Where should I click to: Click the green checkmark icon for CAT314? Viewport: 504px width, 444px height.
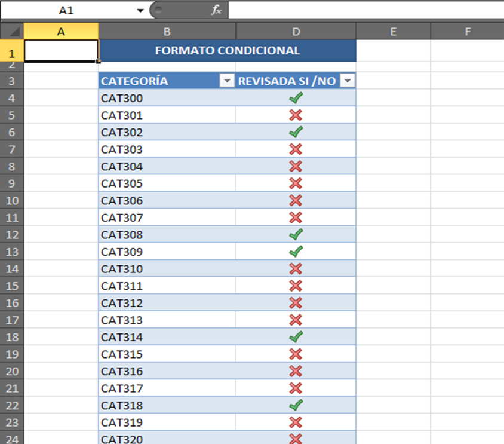pos(296,337)
